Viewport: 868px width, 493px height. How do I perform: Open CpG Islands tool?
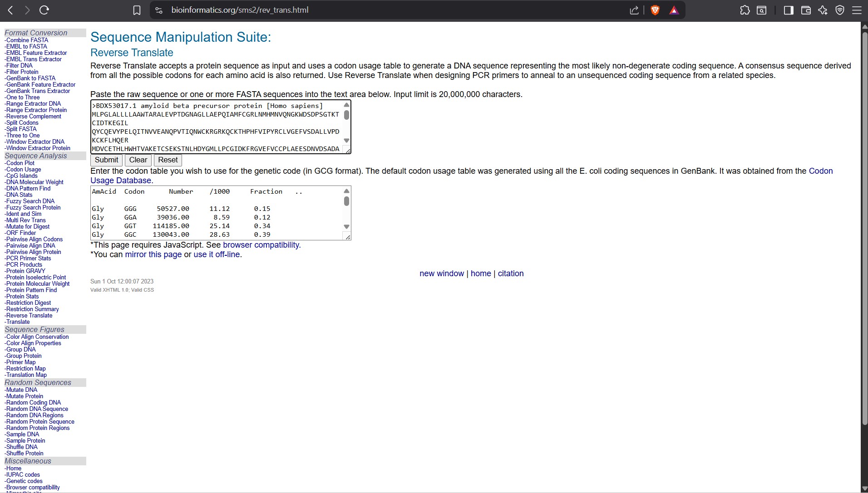[x=22, y=176]
